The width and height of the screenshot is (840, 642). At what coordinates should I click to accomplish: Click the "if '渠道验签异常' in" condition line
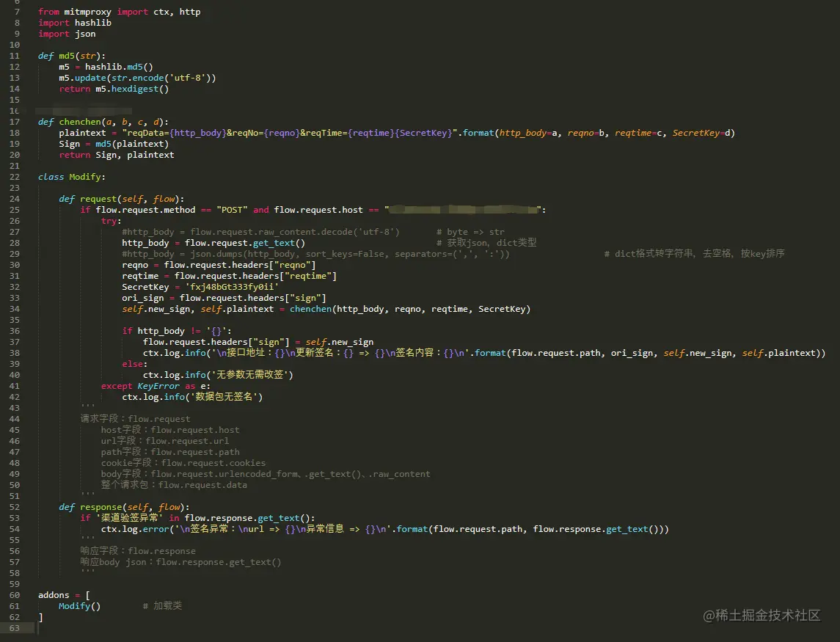pos(197,518)
